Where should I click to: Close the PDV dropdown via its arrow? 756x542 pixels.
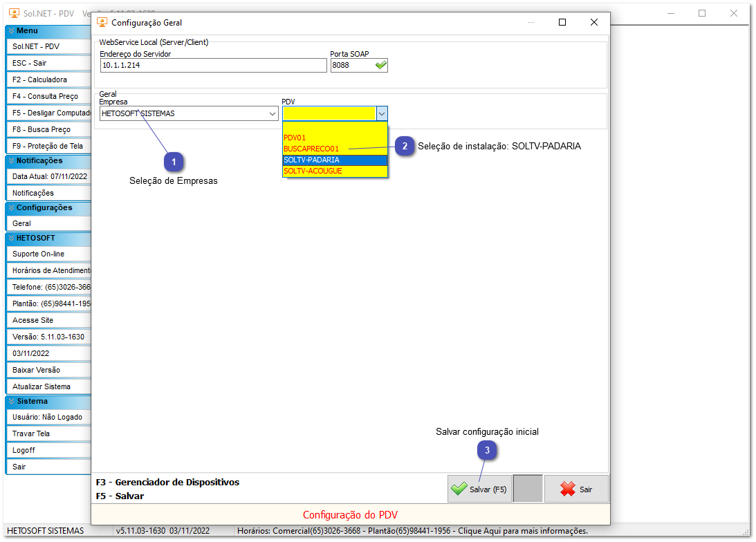click(382, 113)
